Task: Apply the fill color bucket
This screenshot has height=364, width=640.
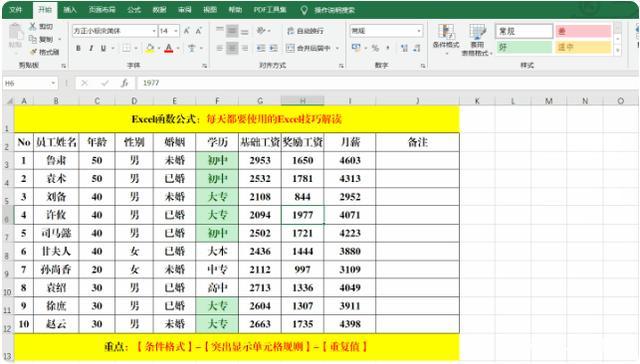Action: click(x=150, y=48)
